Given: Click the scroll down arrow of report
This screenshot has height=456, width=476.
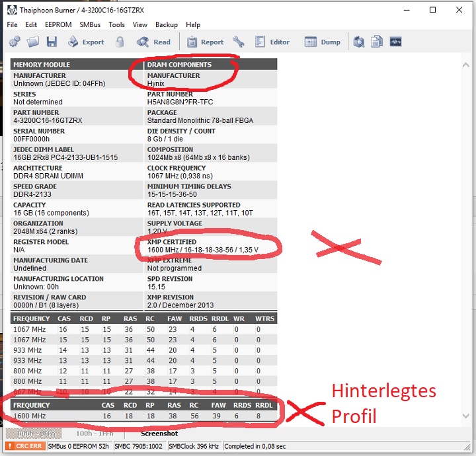Looking at the screenshot, I should coord(465,415).
